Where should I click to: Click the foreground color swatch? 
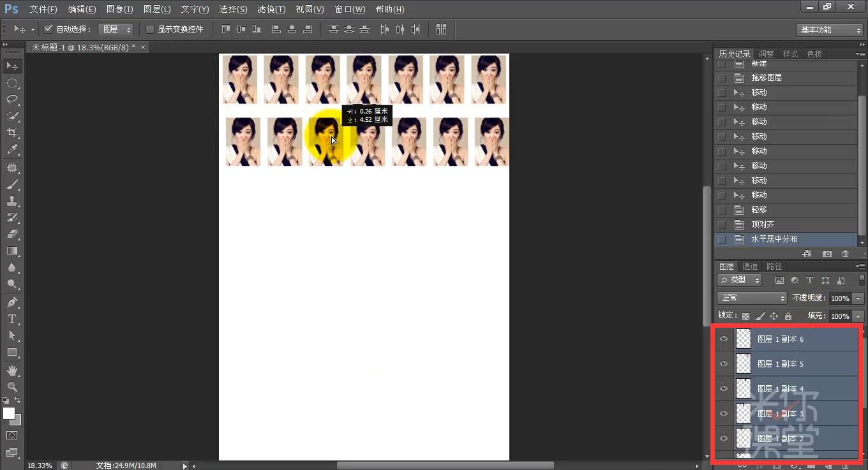[9, 413]
